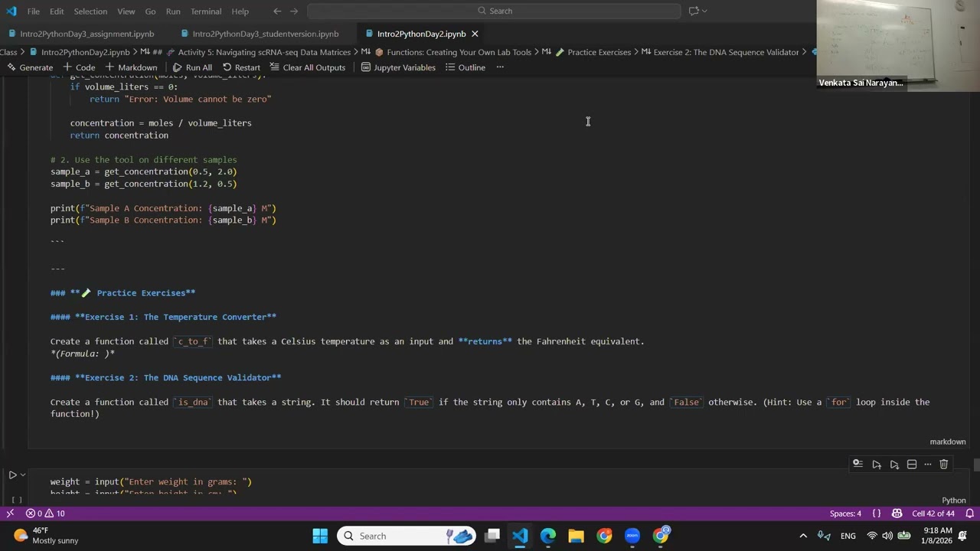The width and height of the screenshot is (980, 551).
Task: Click the Practice Exercises heading text
Action: [145, 293]
